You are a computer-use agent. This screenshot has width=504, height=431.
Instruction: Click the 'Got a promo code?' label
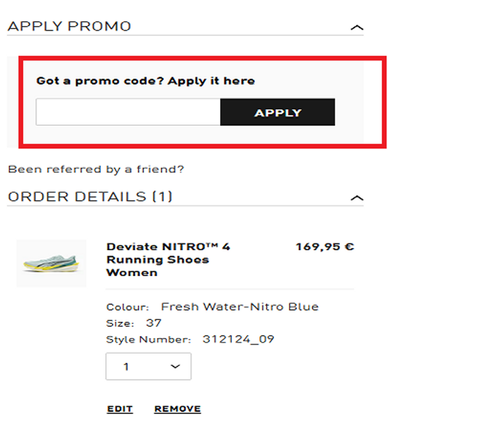146,81
